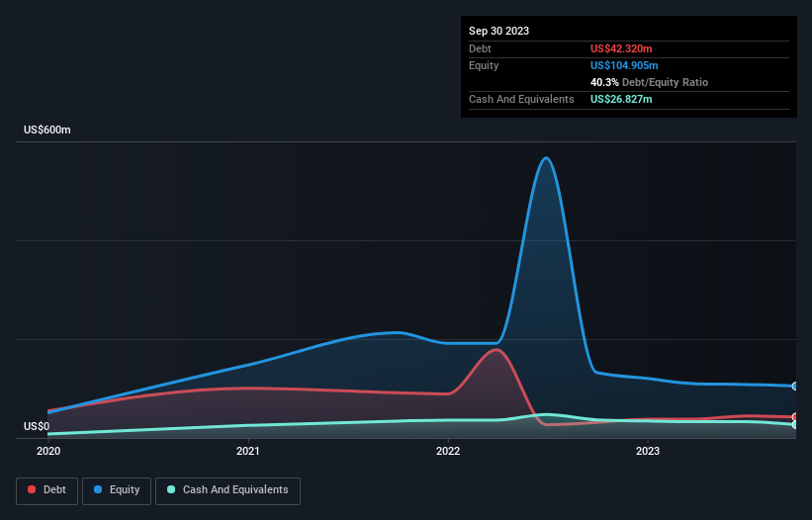The height and width of the screenshot is (520, 812).
Task: Click the US$26.827m cash value
Action: 621,99
